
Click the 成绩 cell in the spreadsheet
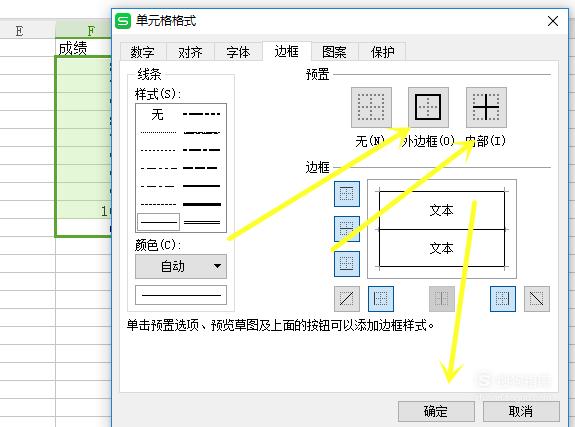(84, 47)
